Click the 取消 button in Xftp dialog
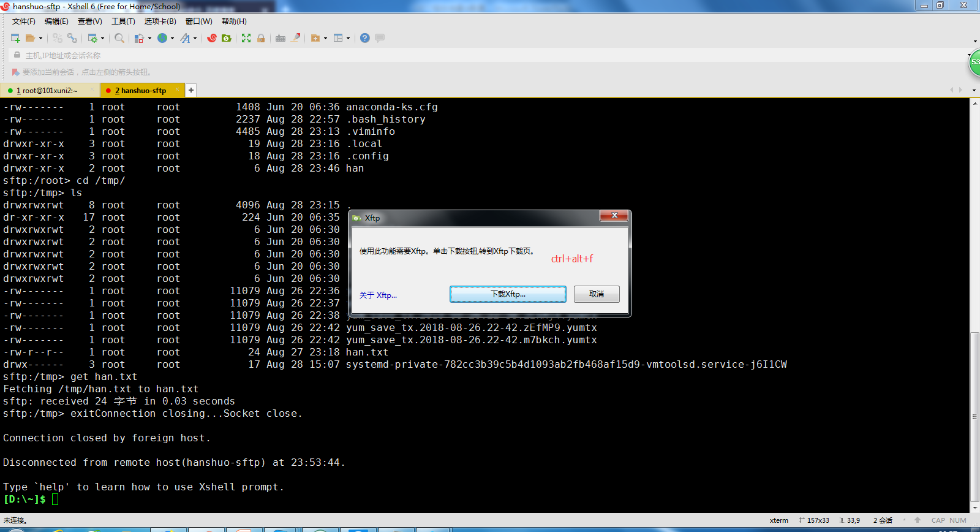This screenshot has height=532, width=980. pos(597,294)
